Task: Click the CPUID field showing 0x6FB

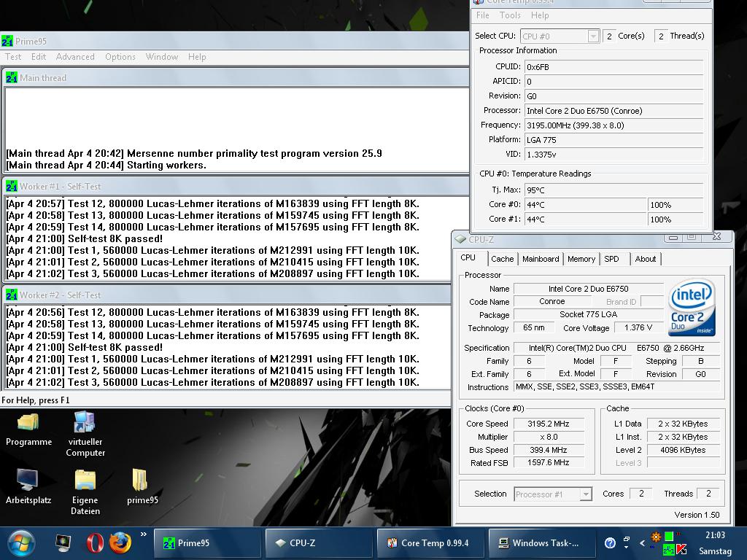Action: tap(614, 67)
